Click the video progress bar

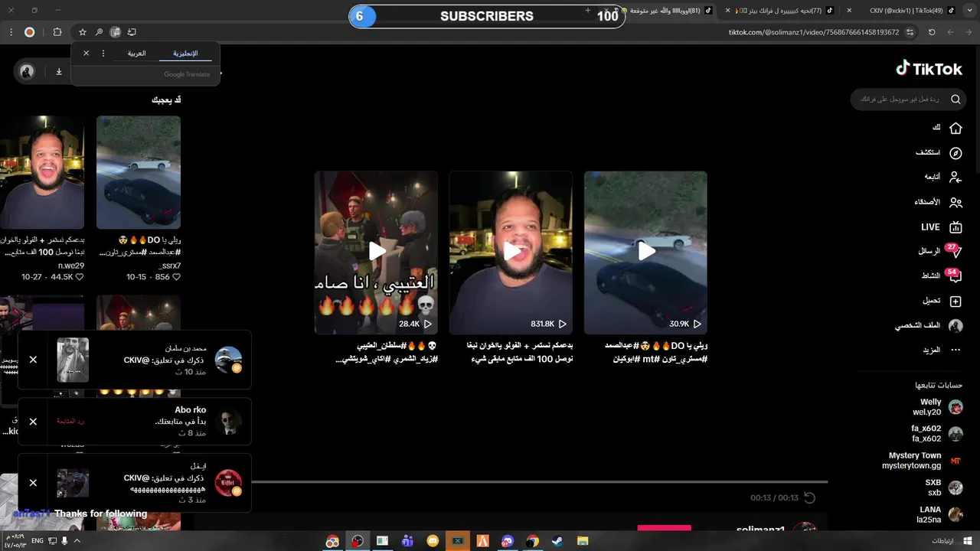[x=540, y=482]
